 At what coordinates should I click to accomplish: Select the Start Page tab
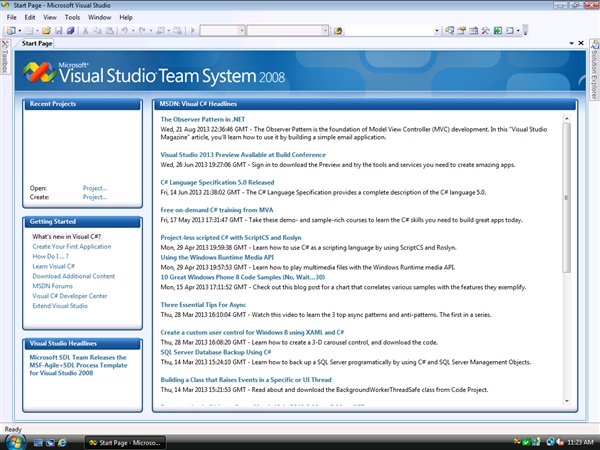click(x=37, y=43)
